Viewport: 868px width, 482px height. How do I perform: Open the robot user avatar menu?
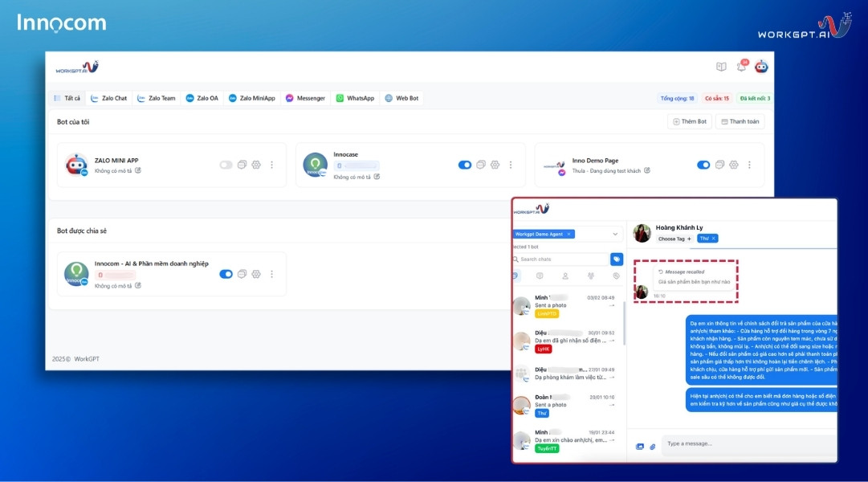click(x=761, y=67)
